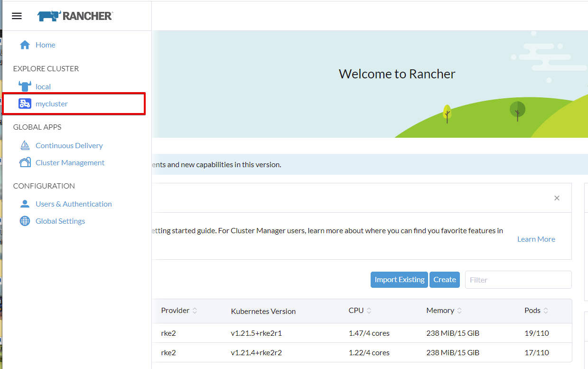588x369 pixels.
Task: Click the Cluster Management barn icon
Action: 25,162
